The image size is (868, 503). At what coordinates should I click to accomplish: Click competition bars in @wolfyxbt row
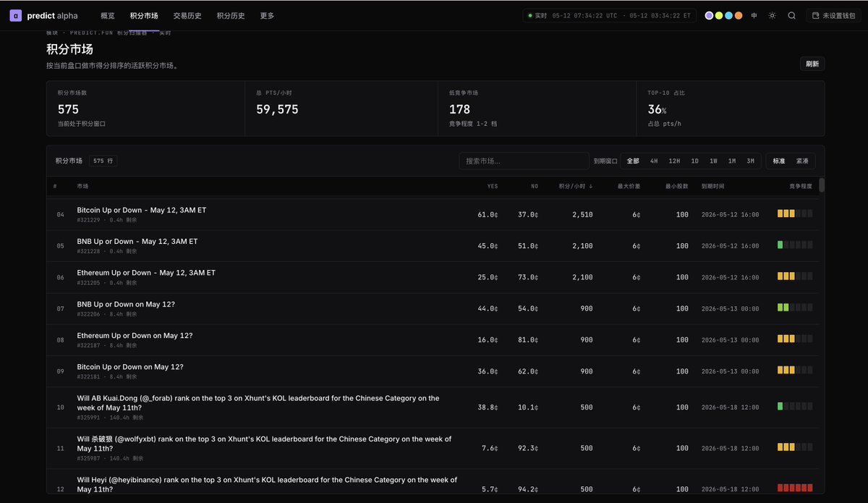tap(795, 447)
